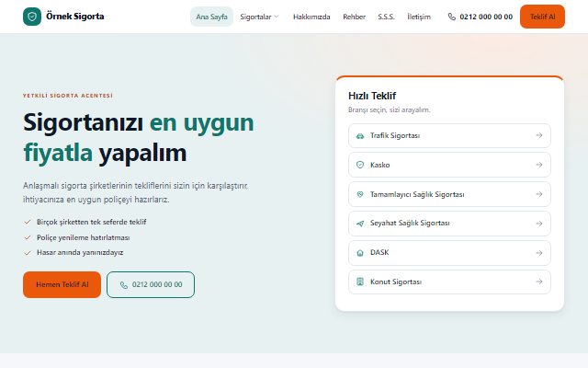The width and height of the screenshot is (588, 368).
Task: Click the header phone number 0212 000 00 00
Action: [486, 17]
